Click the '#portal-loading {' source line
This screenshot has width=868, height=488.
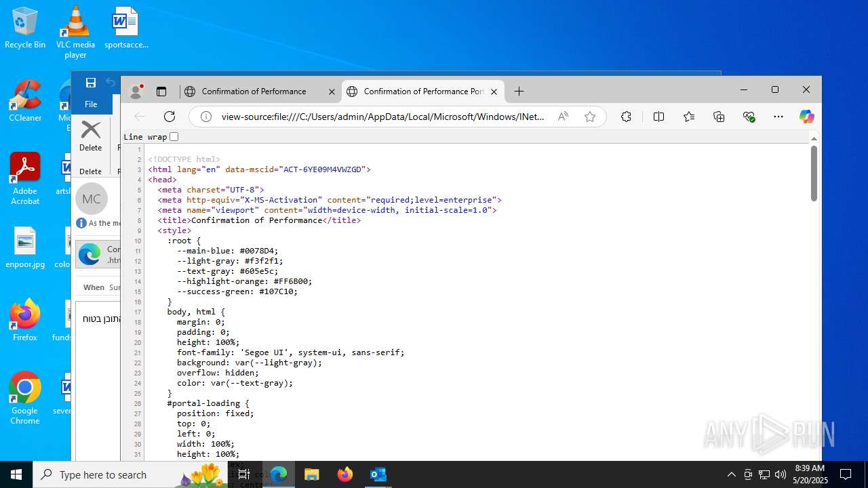pyautogui.click(x=208, y=403)
